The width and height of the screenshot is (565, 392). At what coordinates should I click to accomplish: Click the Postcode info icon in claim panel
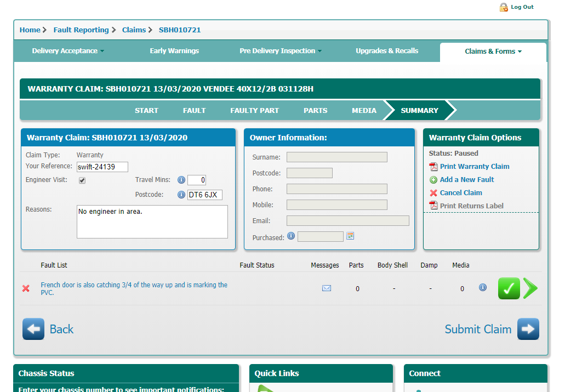coord(181,195)
